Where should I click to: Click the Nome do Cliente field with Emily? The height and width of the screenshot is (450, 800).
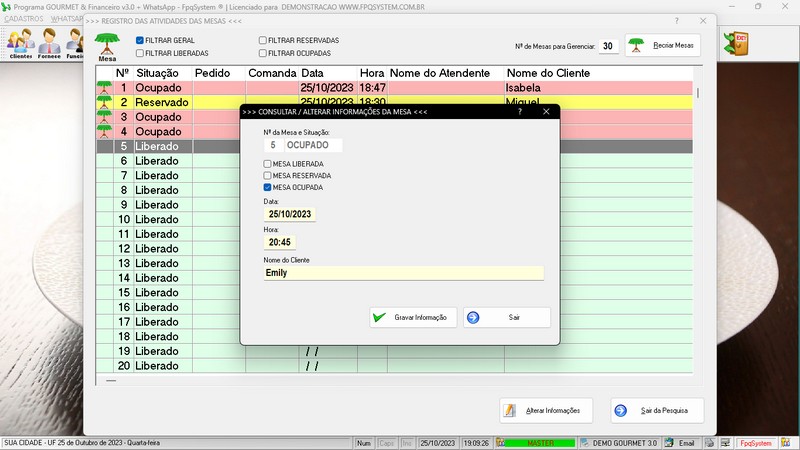pyautogui.click(x=404, y=273)
